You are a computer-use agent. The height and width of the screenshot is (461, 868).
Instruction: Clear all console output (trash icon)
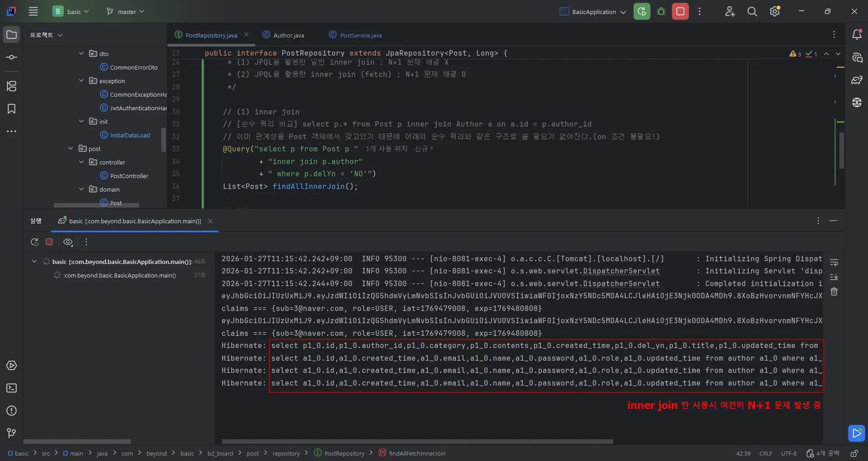[x=834, y=292]
